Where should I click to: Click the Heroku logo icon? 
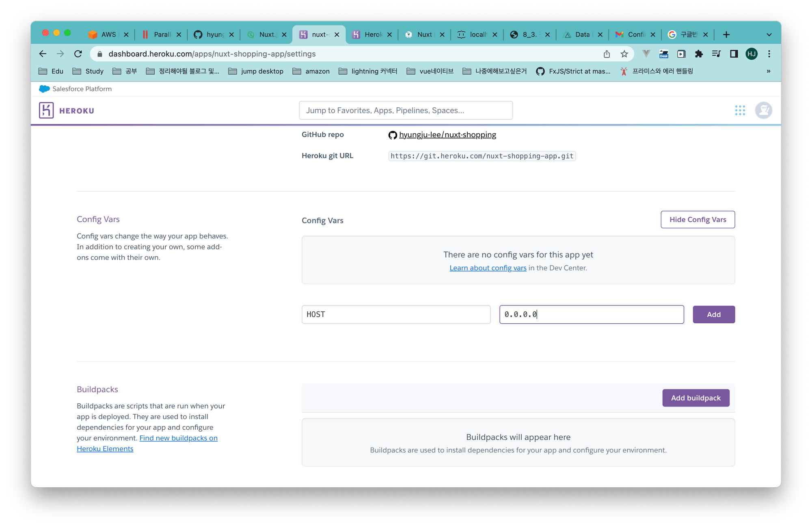46,110
